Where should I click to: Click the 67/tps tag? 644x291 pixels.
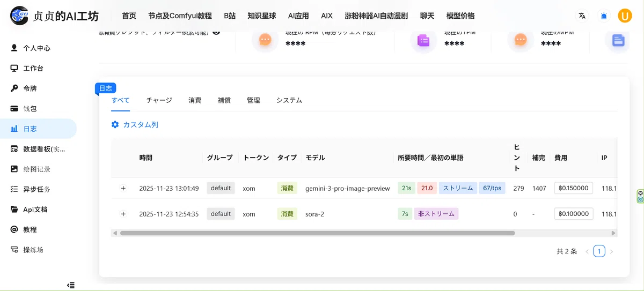(492, 188)
